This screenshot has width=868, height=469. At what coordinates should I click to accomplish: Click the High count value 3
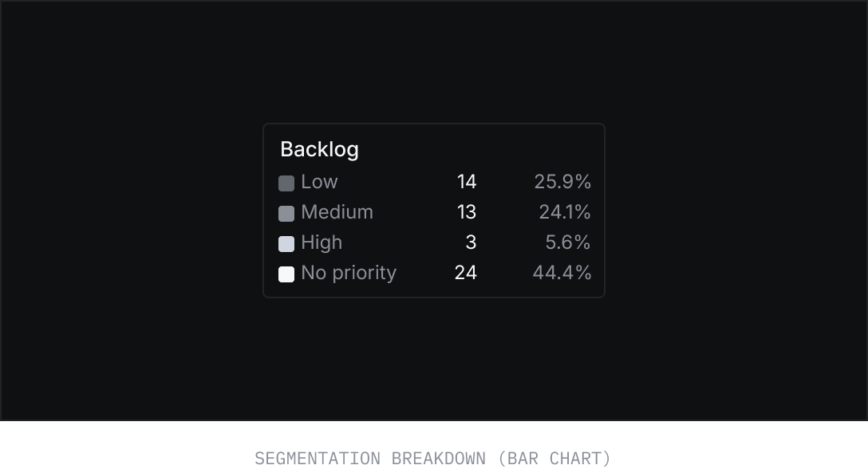click(471, 242)
